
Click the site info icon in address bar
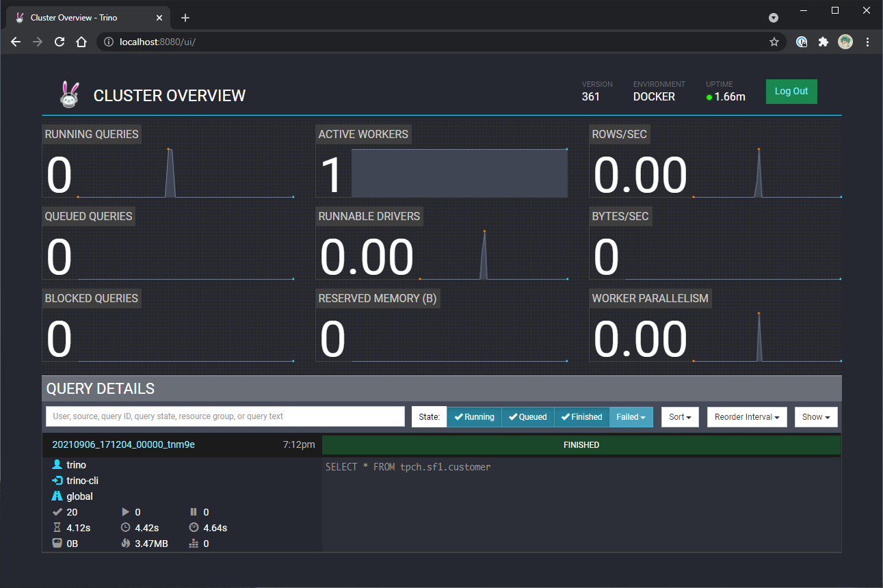(108, 42)
